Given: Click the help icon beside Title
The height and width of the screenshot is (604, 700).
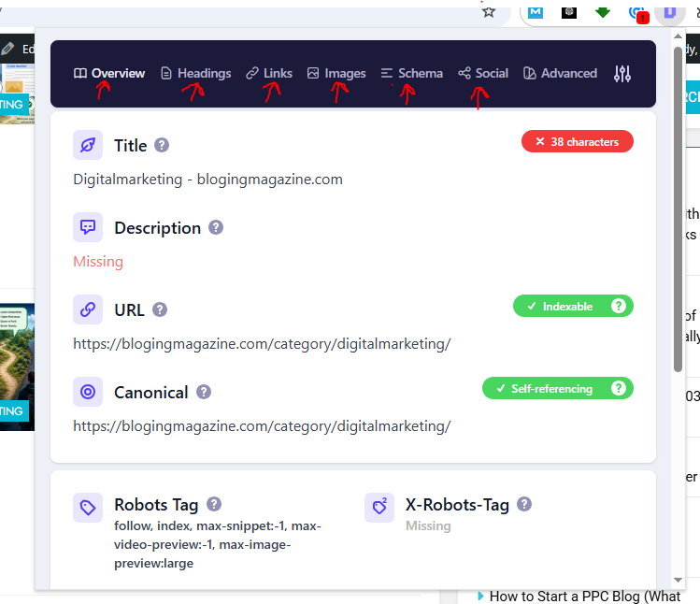Looking at the screenshot, I should [162, 145].
